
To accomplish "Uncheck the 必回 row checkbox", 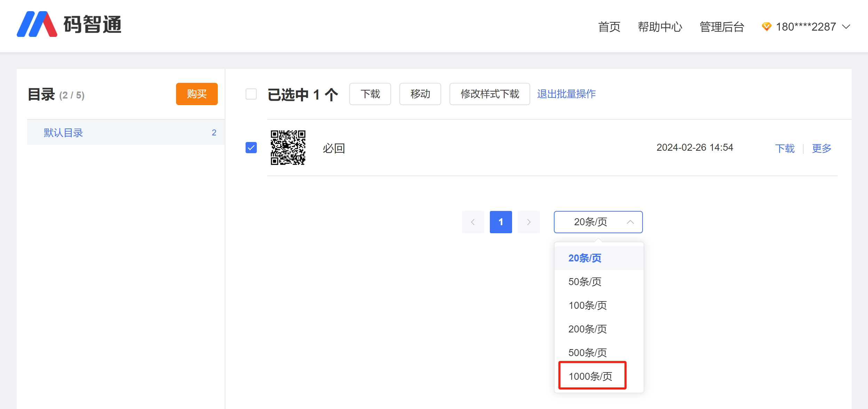I will [251, 148].
